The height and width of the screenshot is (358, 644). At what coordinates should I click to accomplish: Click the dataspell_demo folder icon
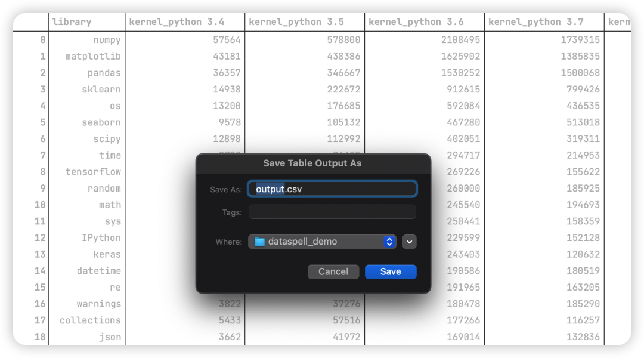click(259, 242)
